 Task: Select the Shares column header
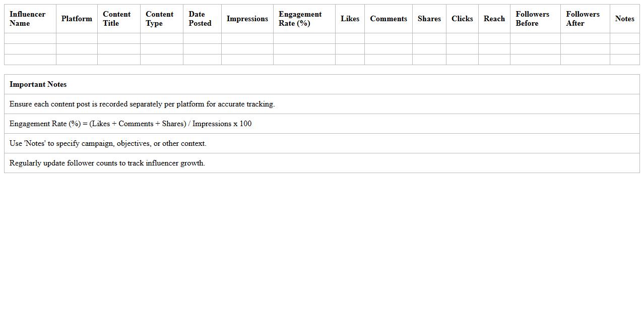[x=429, y=19]
